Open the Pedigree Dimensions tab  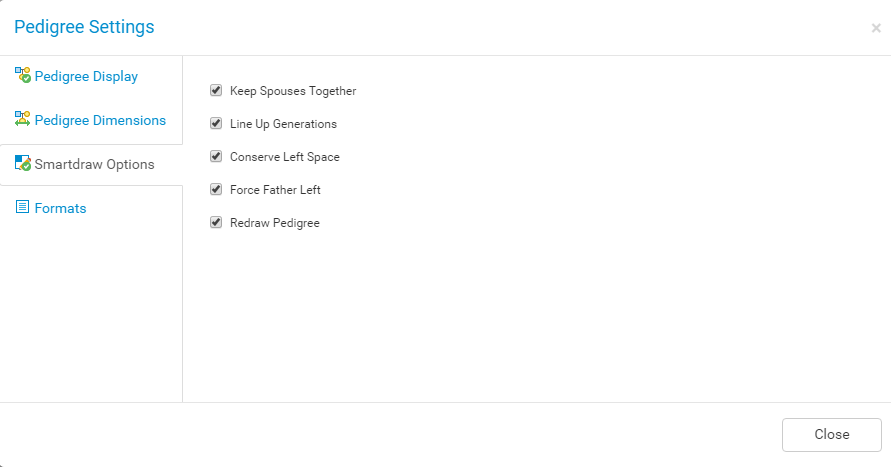(100, 120)
